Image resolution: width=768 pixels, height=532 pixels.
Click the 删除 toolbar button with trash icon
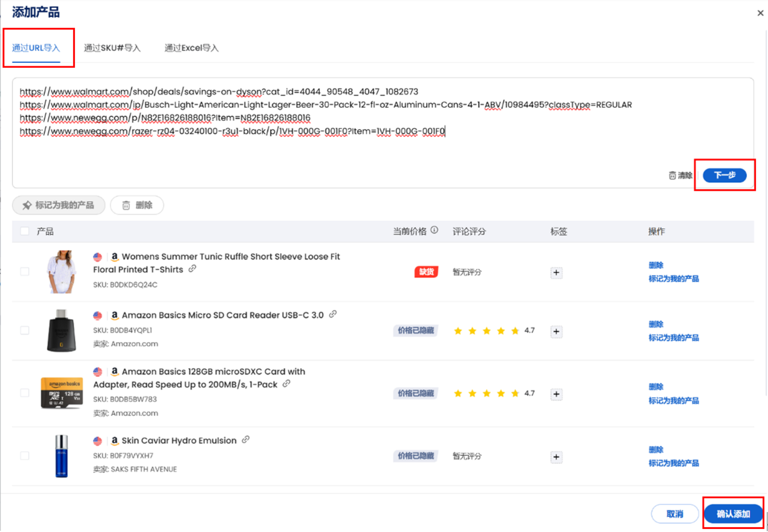click(137, 205)
